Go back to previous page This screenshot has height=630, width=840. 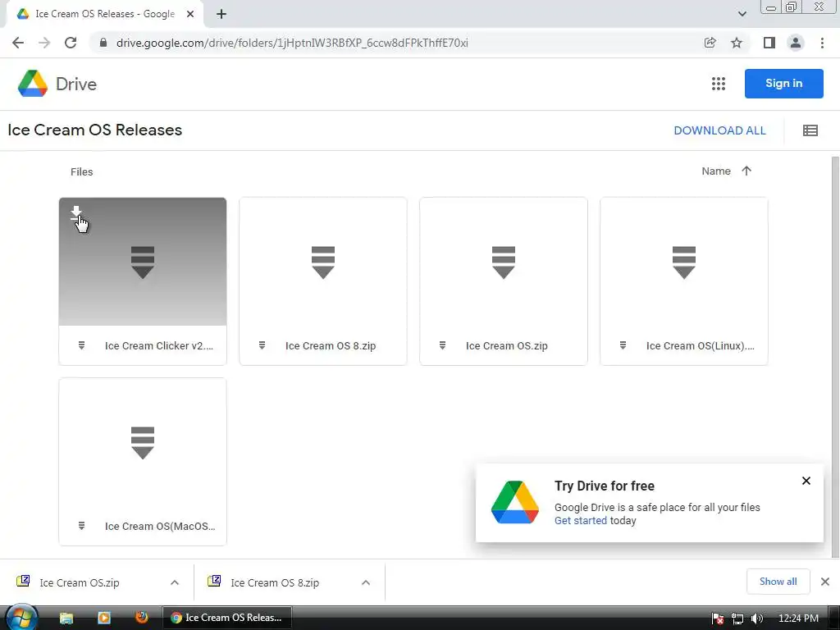18,43
